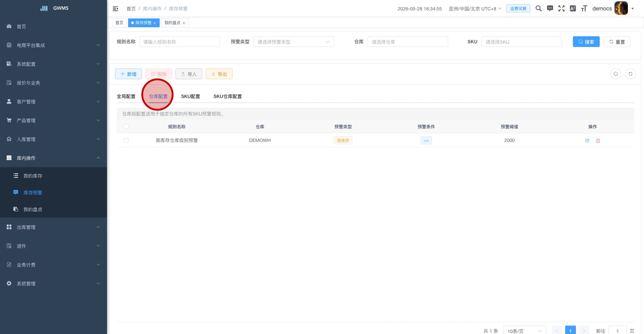The height and width of the screenshot is (334, 644).
Task: Close the 我的盘点 page tab
Action: 184,23
